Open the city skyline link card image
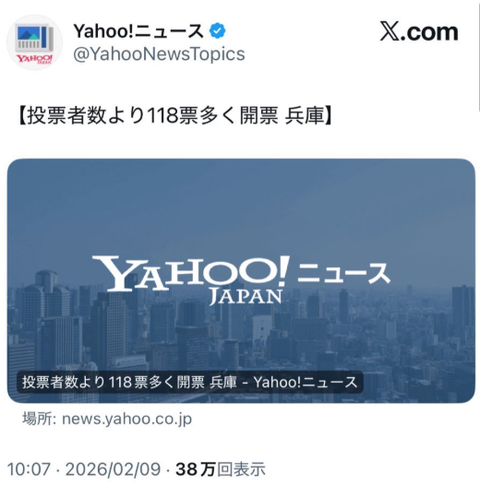The height and width of the screenshot is (486, 480). [241, 281]
